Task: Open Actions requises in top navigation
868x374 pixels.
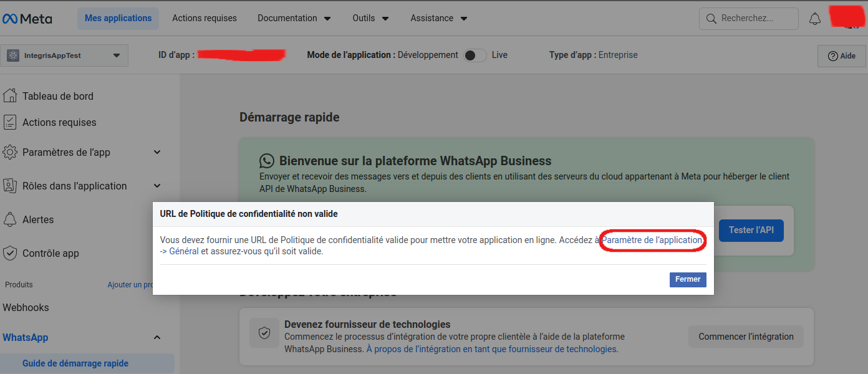Action: pyautogui.click(x=205, y=19)
